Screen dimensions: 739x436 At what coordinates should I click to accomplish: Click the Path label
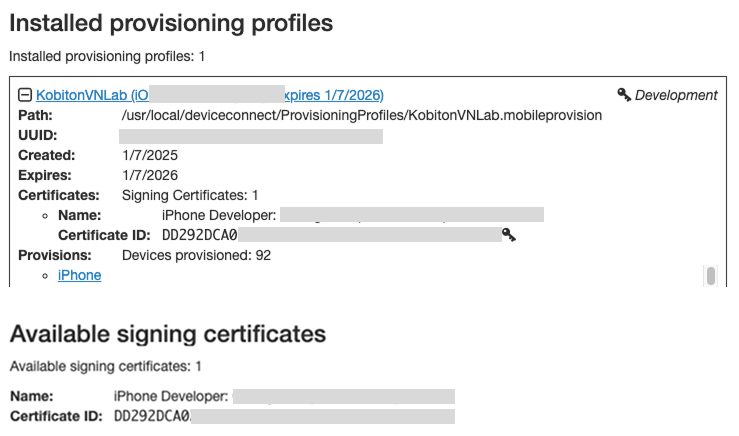click(x=35, y=115)
